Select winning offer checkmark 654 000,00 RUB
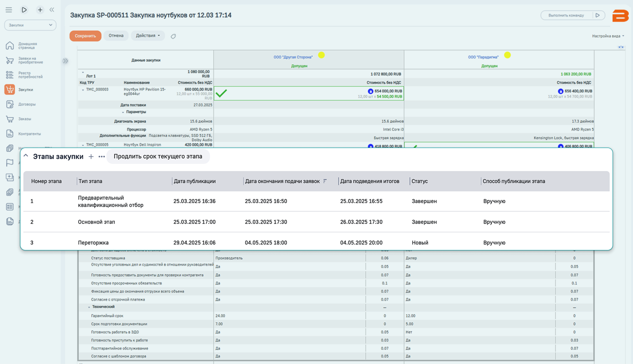This screenshot has height=364, width=633. pyautogui.click(x=221, y=93)
